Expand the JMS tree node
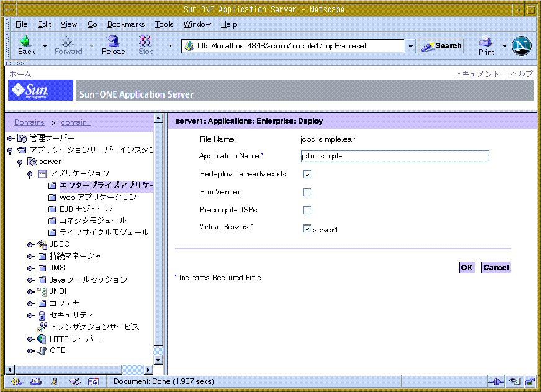This screenshot has height=392, width=541. [x=30, y=268]
